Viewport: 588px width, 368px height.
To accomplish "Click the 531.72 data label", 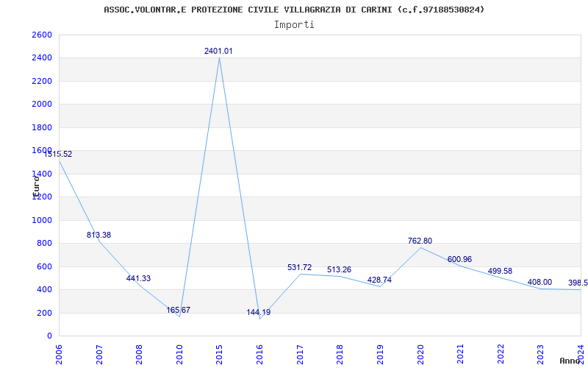I will pyautogui.click(x=300, y=268).
